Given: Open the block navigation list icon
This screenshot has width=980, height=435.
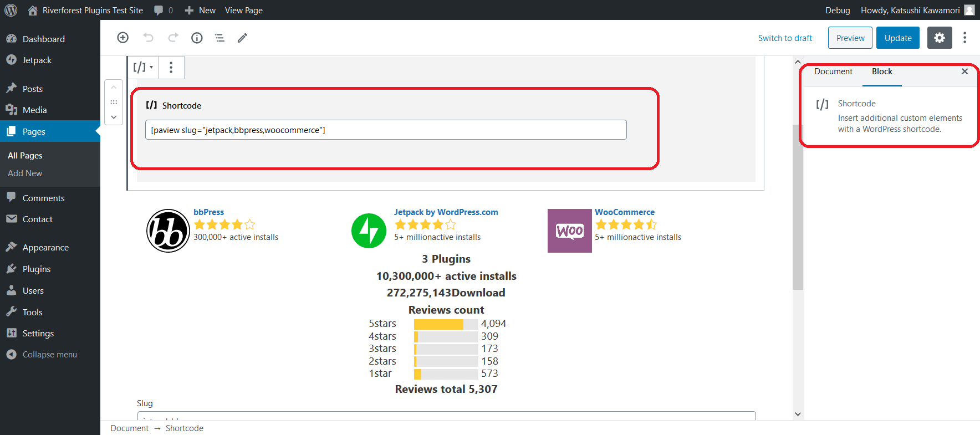Looking at the screenshot, I should coord(220,38).
